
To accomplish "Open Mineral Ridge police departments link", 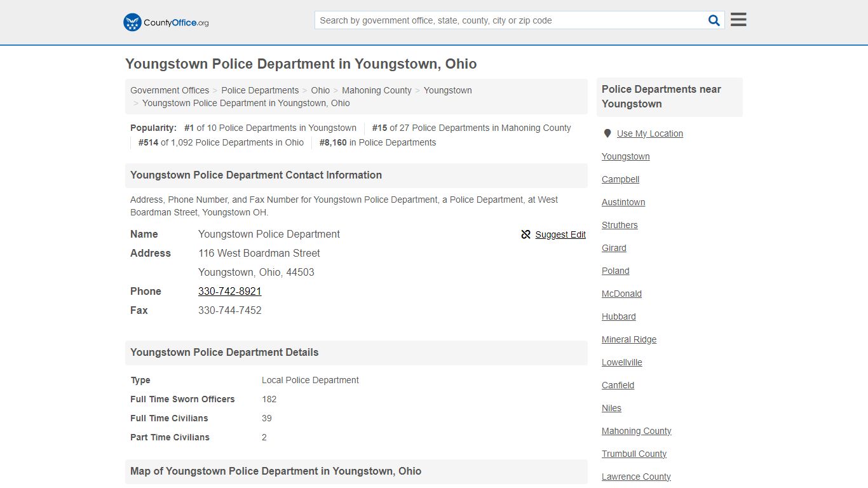I will [x=629, y=339].
